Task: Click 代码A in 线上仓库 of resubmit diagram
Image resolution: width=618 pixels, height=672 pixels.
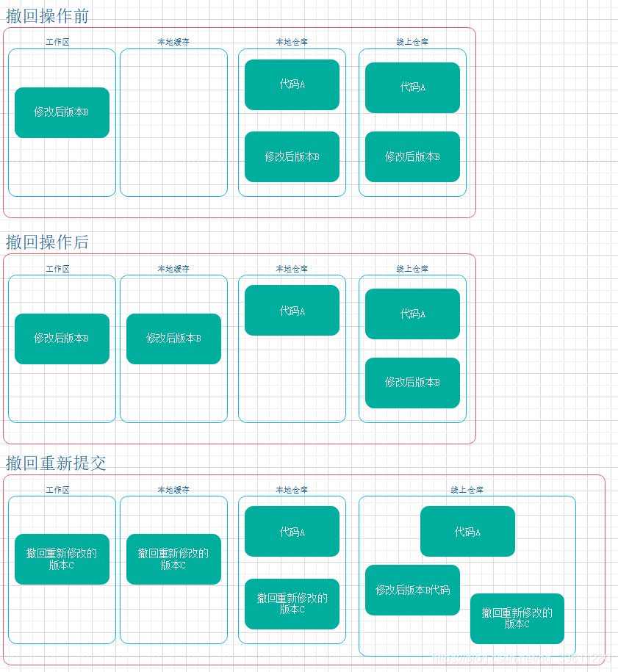Action: pos(467,532)
